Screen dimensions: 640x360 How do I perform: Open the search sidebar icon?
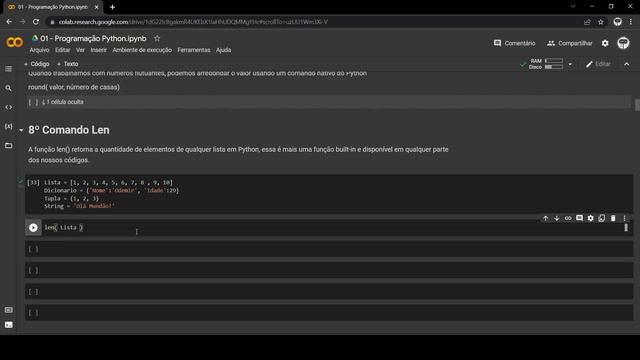(8, 88)
